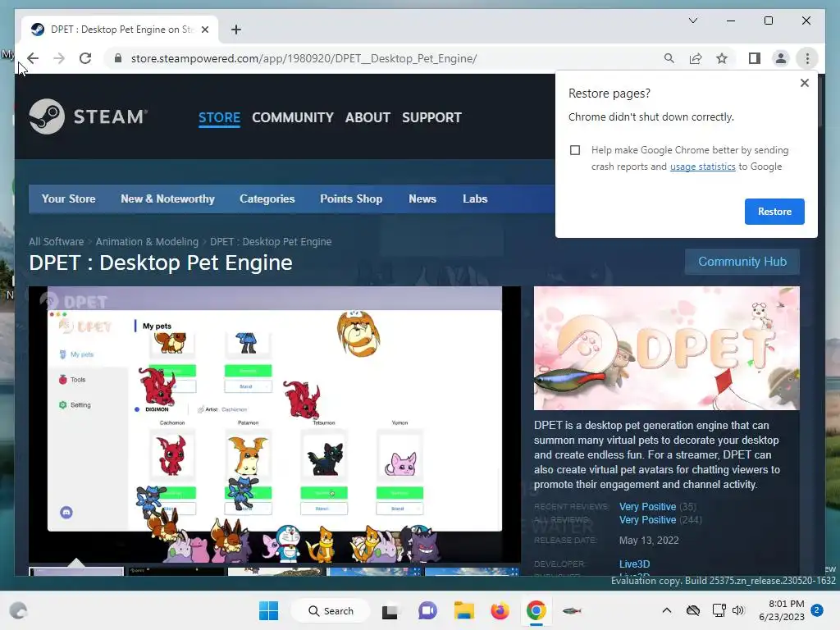Launch Firefox from the taskbar

(x=500, y=610)
